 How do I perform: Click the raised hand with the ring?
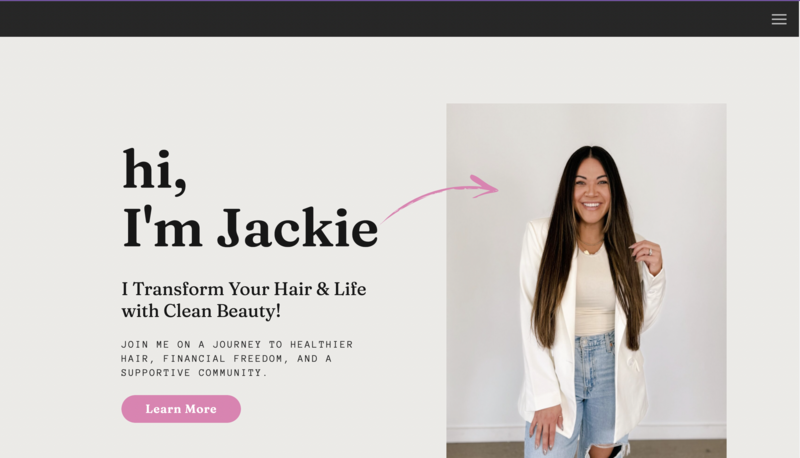click(647, 255)
